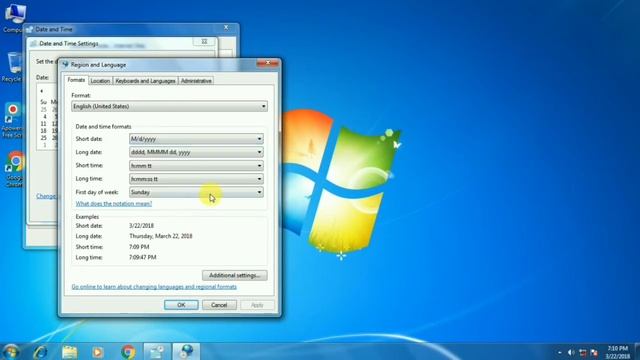This screenshot has width=640, height=360.
Task: Click Show desktop strip at taskbar end
Action: tap(637, 352)
